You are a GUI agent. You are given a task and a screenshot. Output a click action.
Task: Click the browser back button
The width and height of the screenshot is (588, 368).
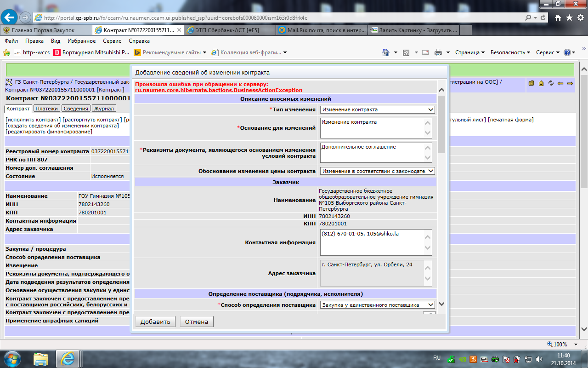[10, 17]
